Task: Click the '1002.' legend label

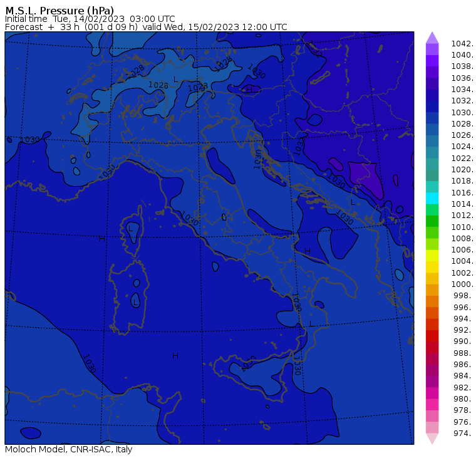Action: pos(462,273)
